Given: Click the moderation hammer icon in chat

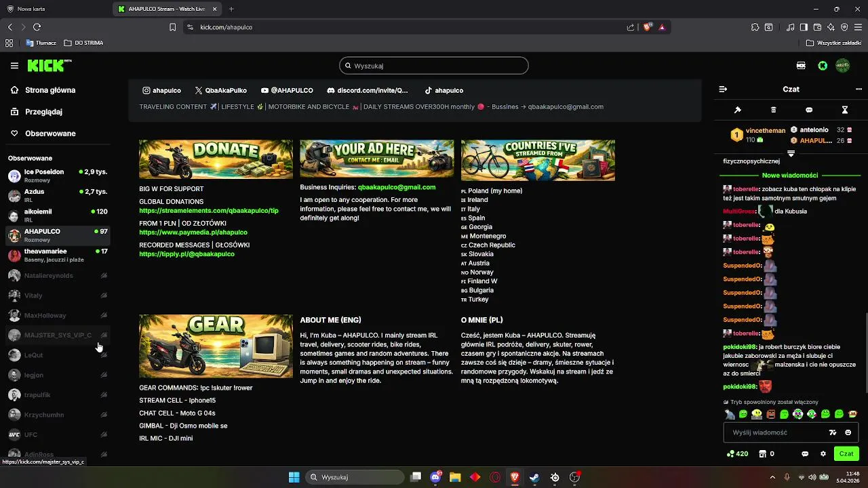Looking at the screenshot, I should 738,110.
